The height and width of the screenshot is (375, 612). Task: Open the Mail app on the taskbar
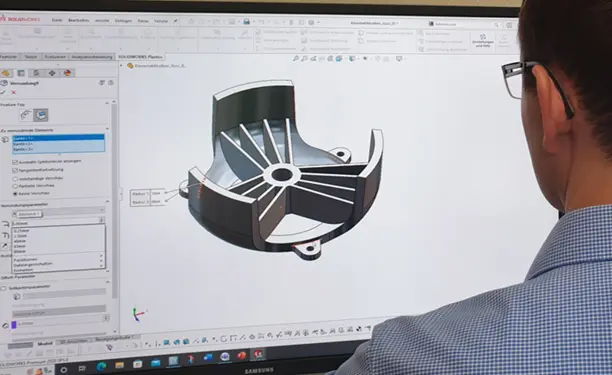(x=155, y=363)
